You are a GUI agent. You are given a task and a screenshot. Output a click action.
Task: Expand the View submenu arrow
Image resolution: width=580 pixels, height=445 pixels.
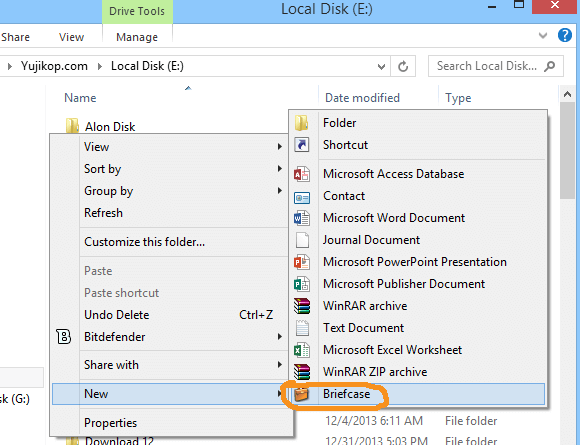coord(280,147)
